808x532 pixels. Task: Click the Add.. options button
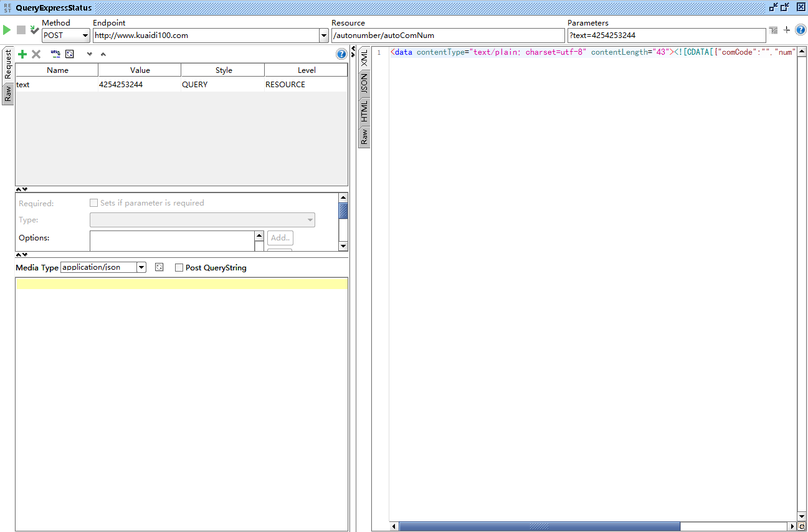(x=280, y=238)
